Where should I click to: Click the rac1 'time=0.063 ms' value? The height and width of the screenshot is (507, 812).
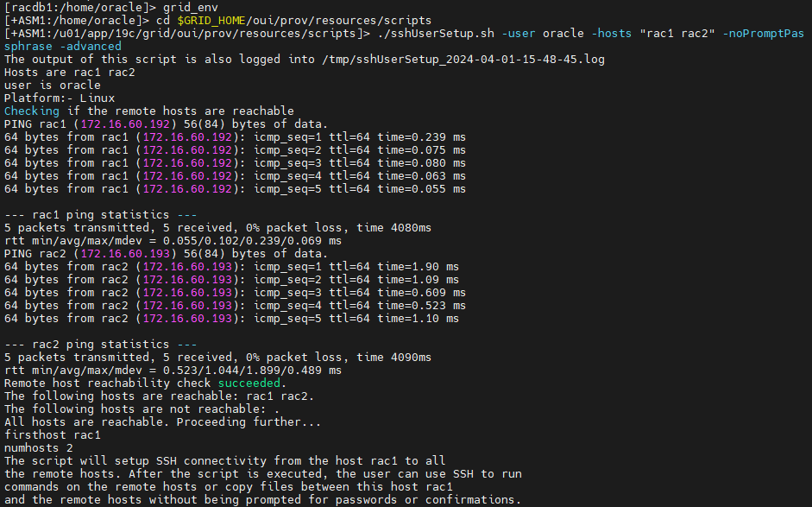pos(422,176)
